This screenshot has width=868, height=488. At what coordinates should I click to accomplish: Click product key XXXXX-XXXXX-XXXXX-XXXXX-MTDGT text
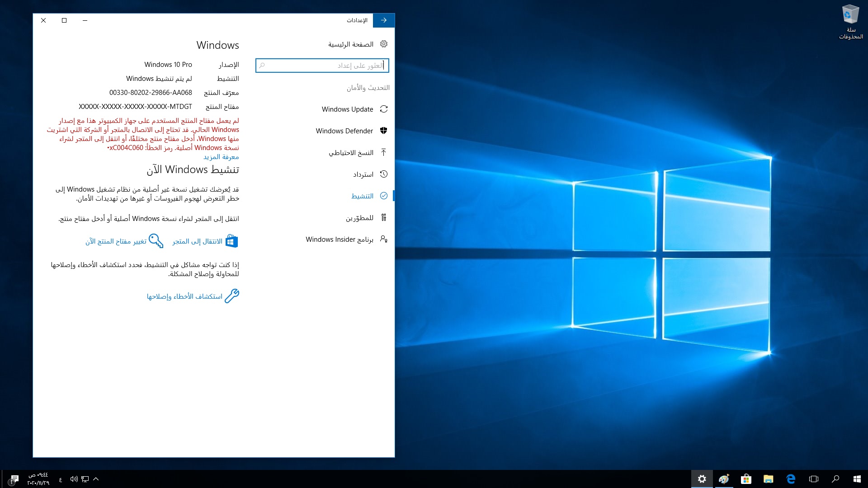[x=135, y=107]
